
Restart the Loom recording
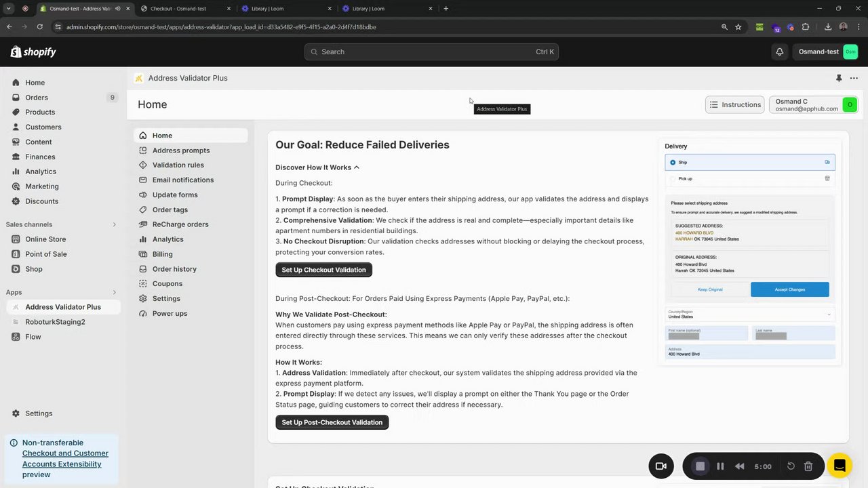(x=791, y=466)
